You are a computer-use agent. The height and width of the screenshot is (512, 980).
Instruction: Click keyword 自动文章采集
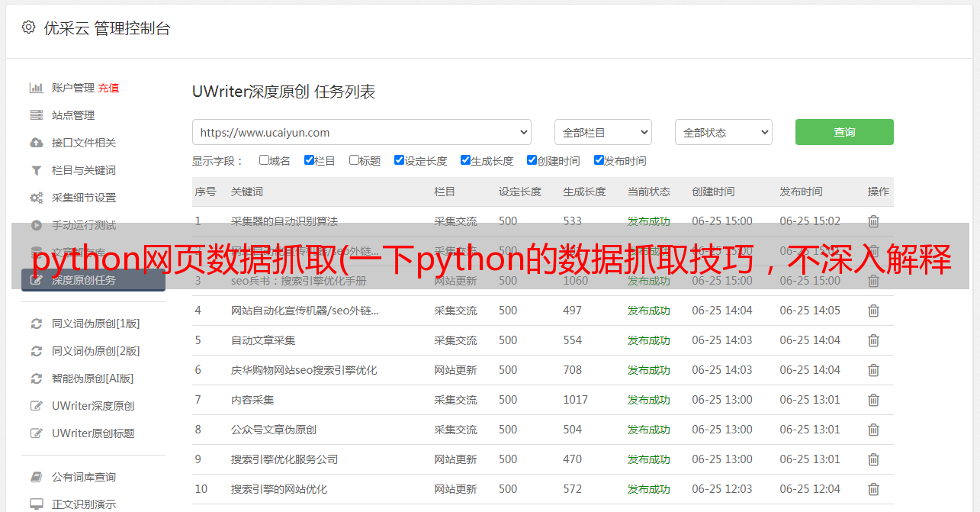click(x=263, y=340)
